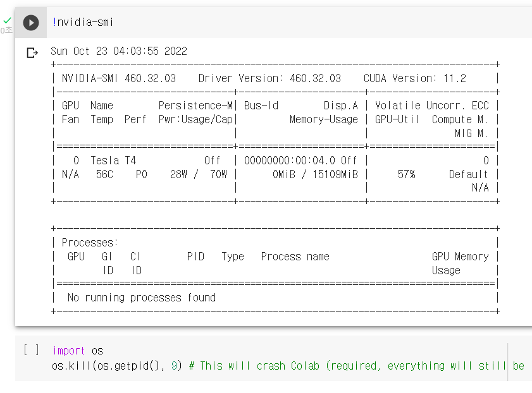Click 'NVIDIA-SMI 460.32.03' text
The image size is (532, 393).
click(119, 78)
